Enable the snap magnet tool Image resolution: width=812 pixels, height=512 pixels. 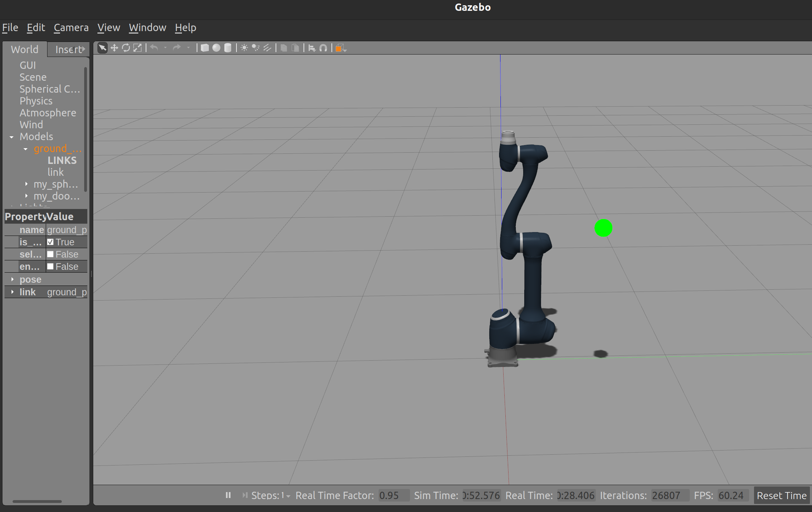[323, 48]
